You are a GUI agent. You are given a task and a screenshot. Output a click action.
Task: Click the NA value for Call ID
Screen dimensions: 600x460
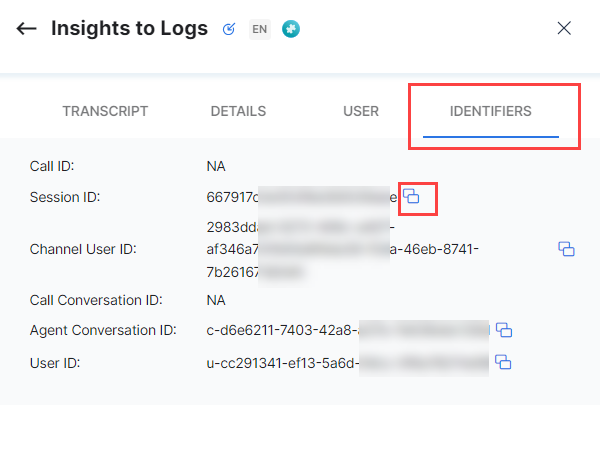216,166
